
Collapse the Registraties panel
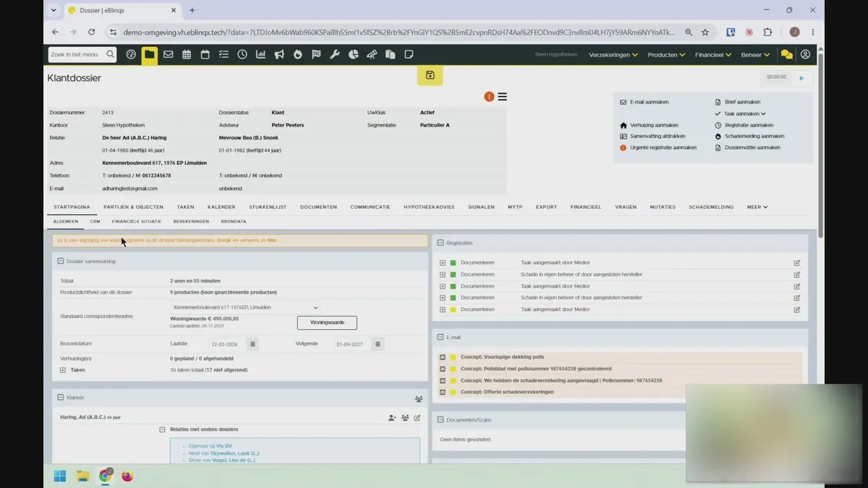(x=441, y=243)
